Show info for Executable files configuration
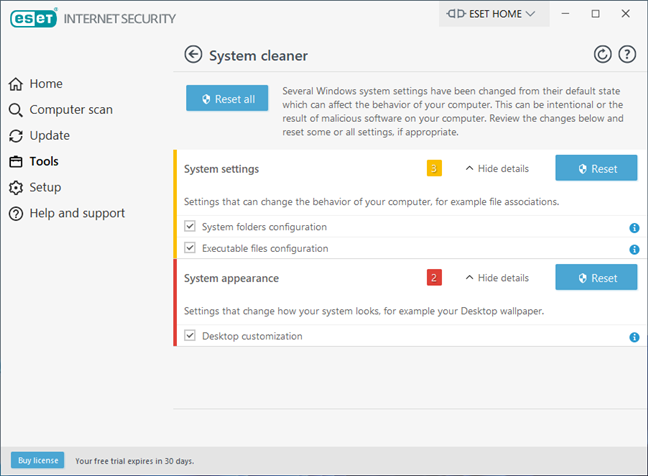This screenshot has height=476, width=648. coord(634,249)
